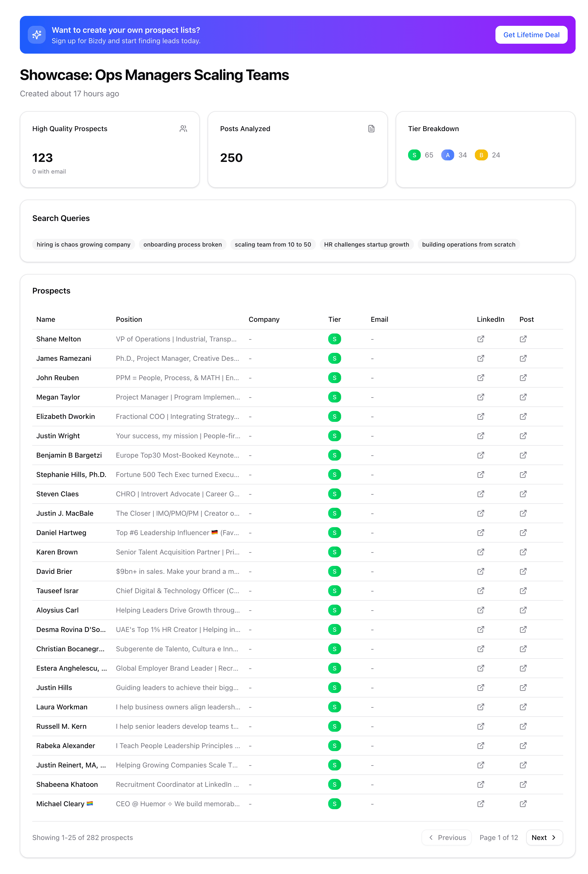Click the 'HR challenges startup growth' query chip
The width and height of the screenshot is (588, 874).
pyautogui.click(x=366, y=244)
